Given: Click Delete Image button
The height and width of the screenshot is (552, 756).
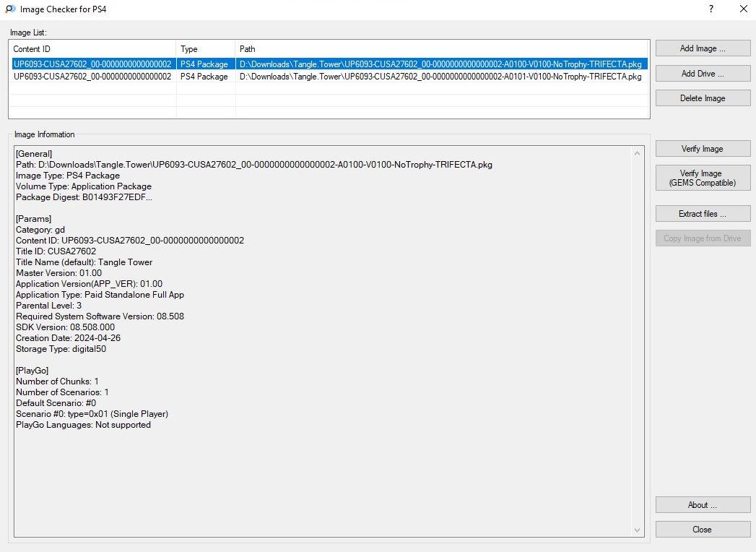Looking at the screenshot, I should [703, 98].
